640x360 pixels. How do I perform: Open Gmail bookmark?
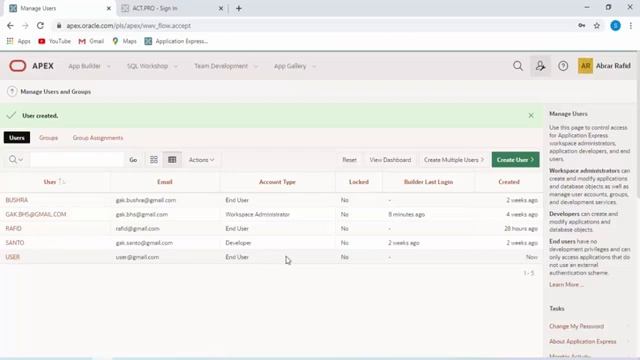91,41
